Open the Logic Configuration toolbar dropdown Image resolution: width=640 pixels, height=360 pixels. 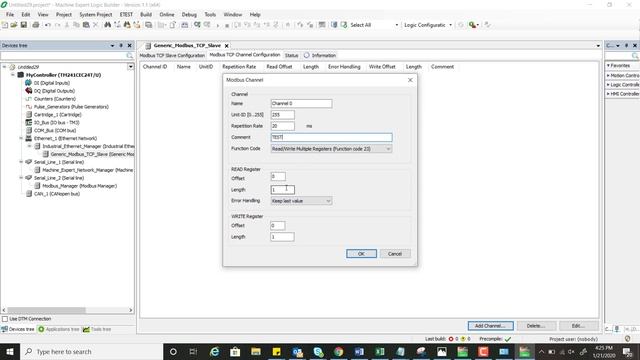point(451,25)
